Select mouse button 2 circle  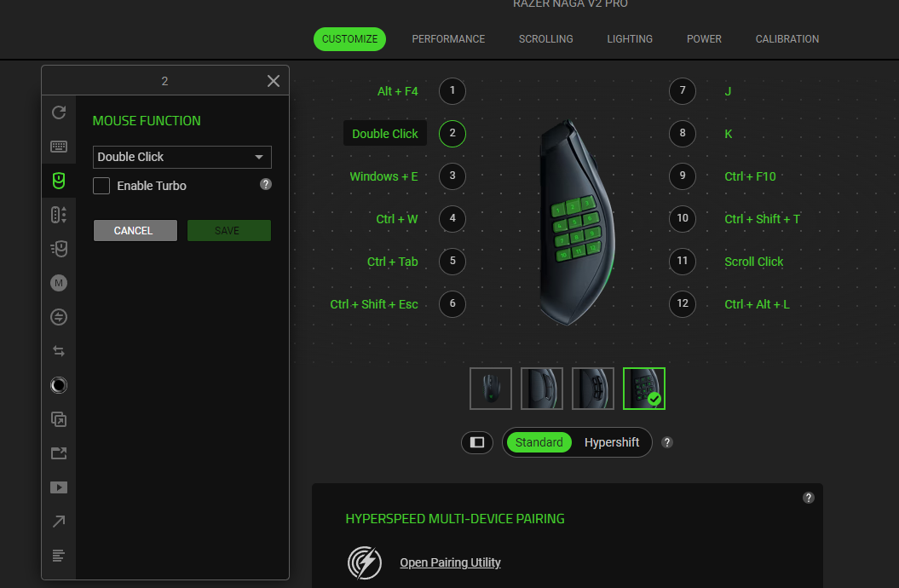tap(452, 134)
